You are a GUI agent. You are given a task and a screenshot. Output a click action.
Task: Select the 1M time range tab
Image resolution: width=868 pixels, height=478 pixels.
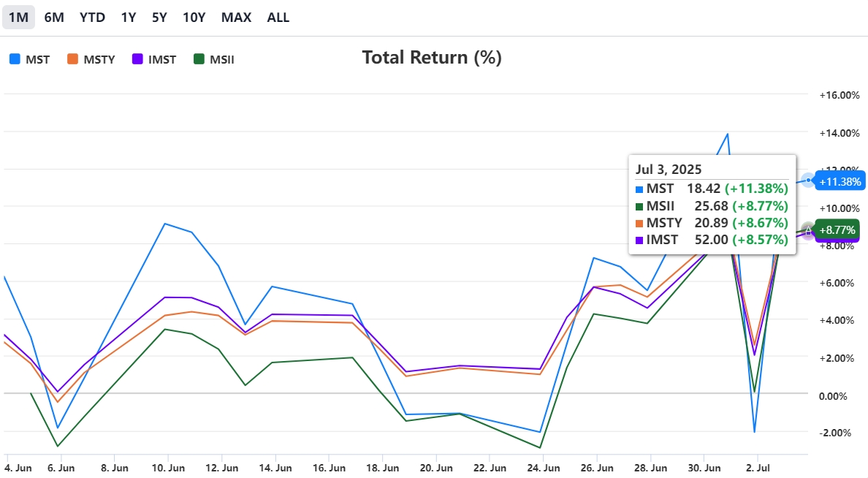pos(18,17)
